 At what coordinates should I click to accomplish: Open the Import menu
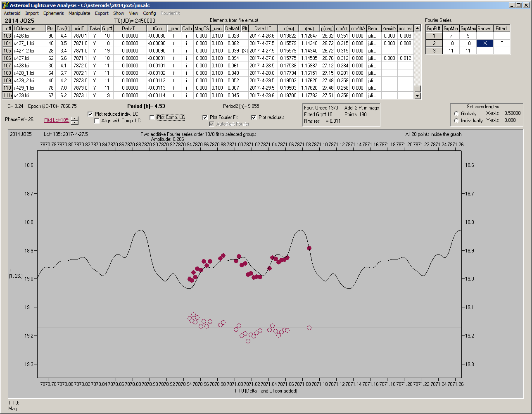(32, 13)
